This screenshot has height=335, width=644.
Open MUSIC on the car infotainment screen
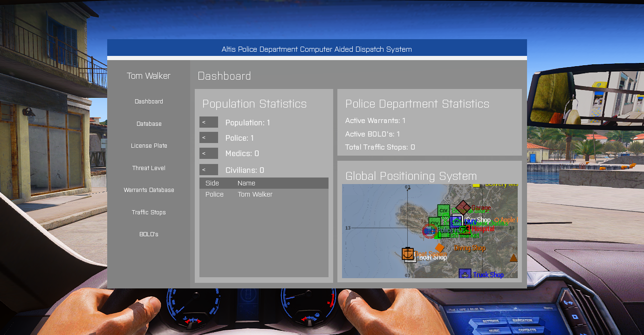tap(494, 330)
